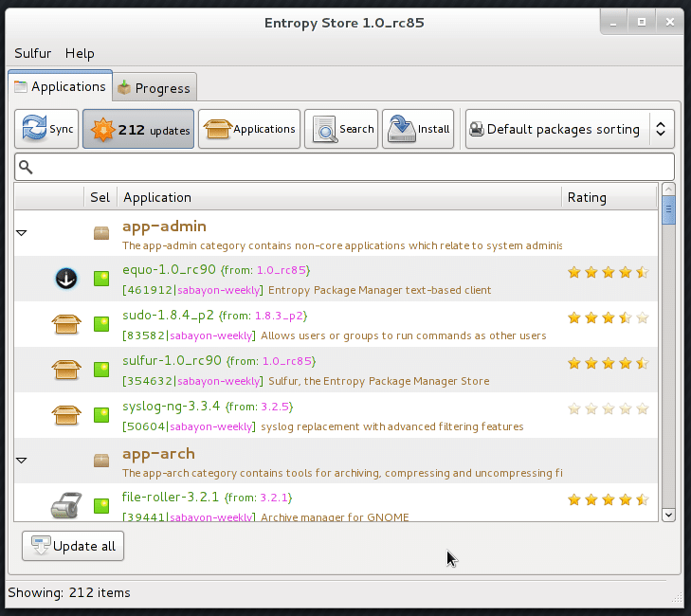Click the Sync repositories icon button

46,129
